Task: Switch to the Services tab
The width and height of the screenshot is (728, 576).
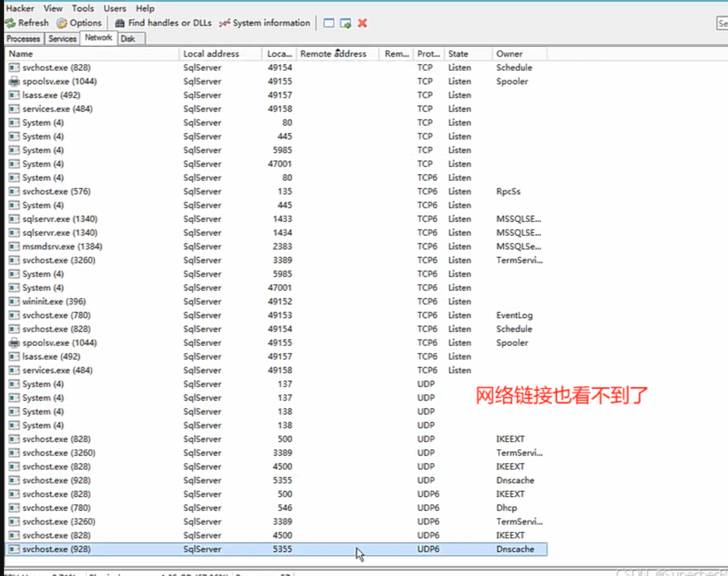Action: [x=62, y=39]
